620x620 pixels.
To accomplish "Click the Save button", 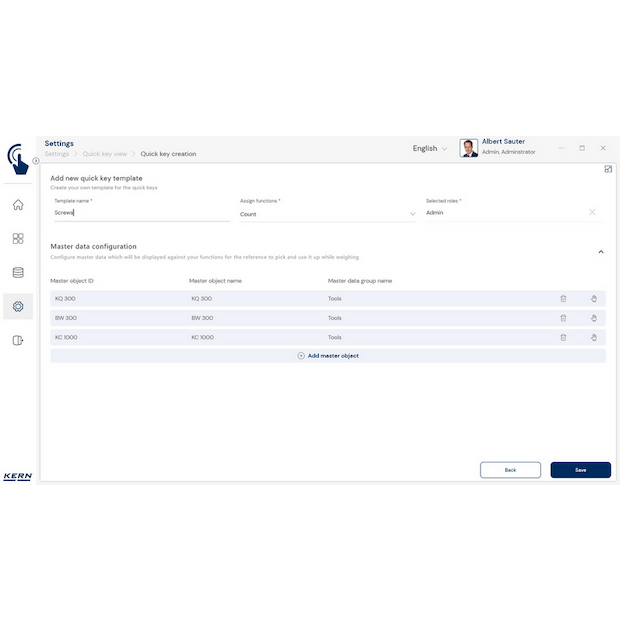I will pos(580,469).
